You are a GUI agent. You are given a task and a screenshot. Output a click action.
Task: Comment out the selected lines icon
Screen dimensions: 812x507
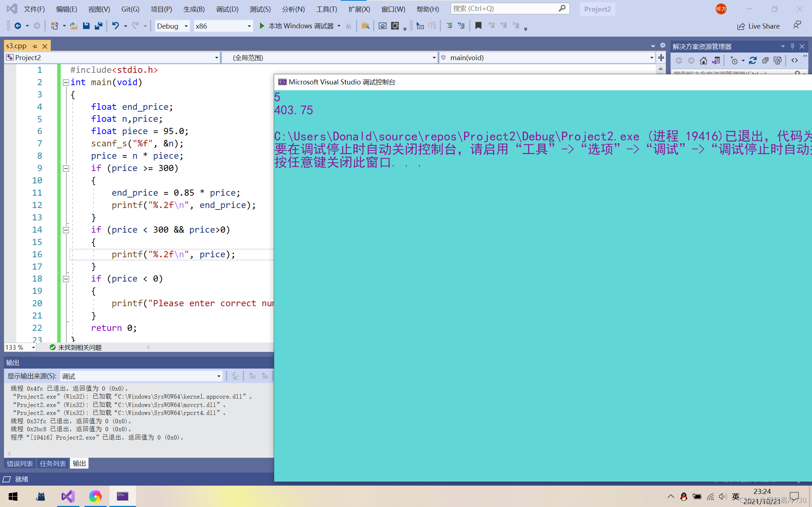[x=449, y=26]
